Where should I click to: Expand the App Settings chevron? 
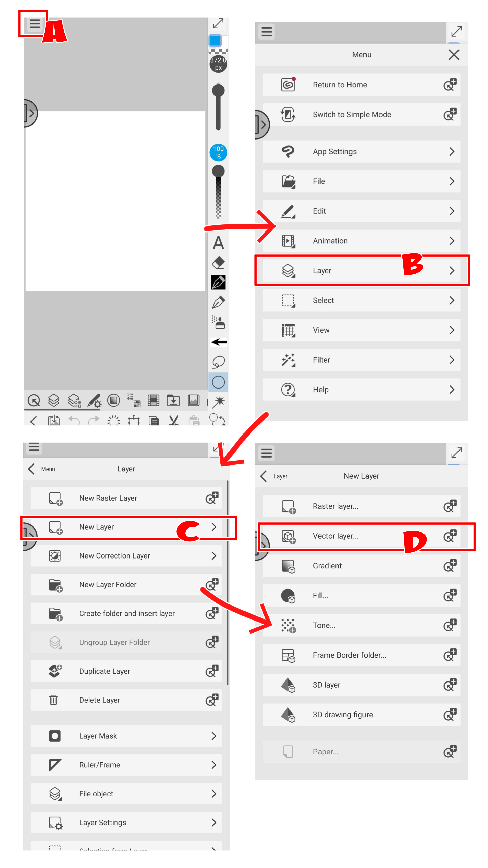tap(452, 152)
